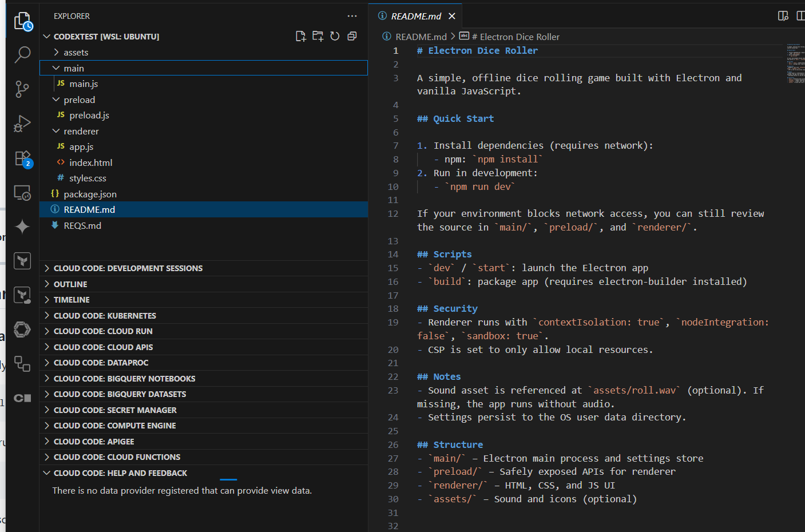Image resolution: width=805 pixels, height=532 pixels.
Task: Click '# Electron Dice Roller' title line
Action: pyautogui.click(x=478, y=50)
